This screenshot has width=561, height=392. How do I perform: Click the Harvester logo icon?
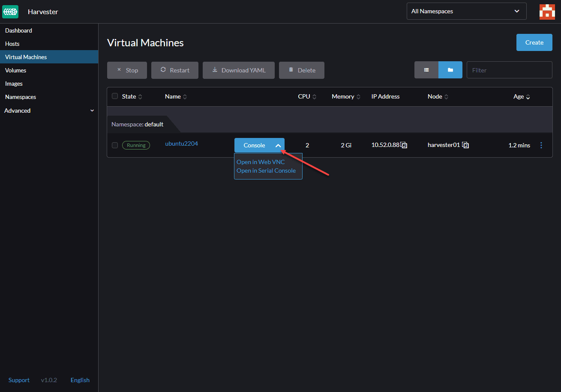click(10, 12)
